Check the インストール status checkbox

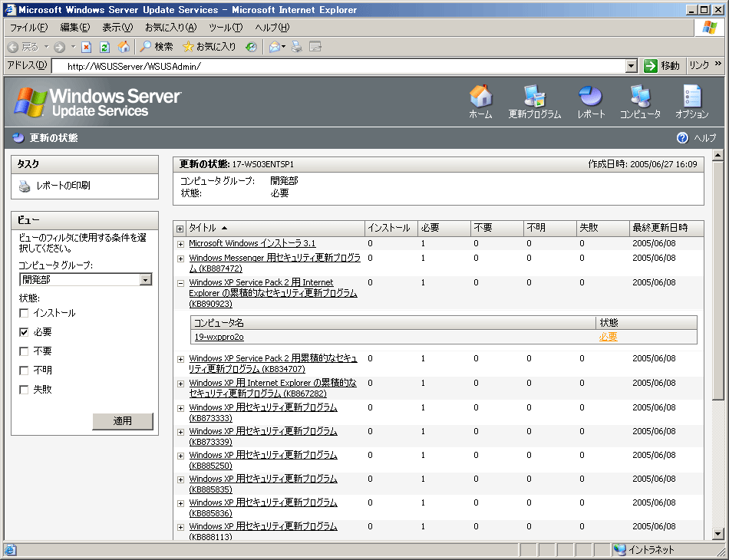pos(25,313)
